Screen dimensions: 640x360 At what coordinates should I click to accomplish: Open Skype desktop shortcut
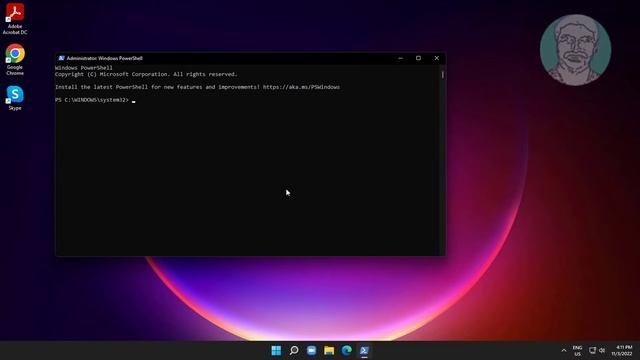point(15,98)
